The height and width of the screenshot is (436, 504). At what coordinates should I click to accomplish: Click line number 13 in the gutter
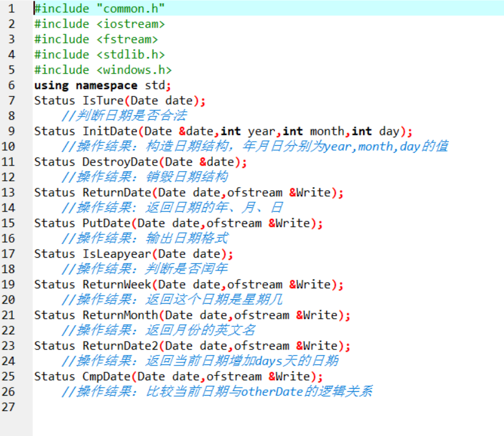click(x=8, y=193)
